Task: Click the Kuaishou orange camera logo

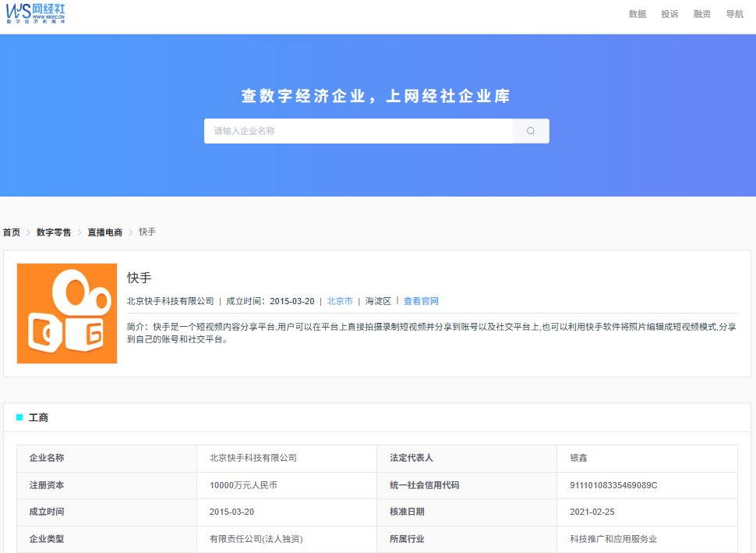Action: (67, 314)
